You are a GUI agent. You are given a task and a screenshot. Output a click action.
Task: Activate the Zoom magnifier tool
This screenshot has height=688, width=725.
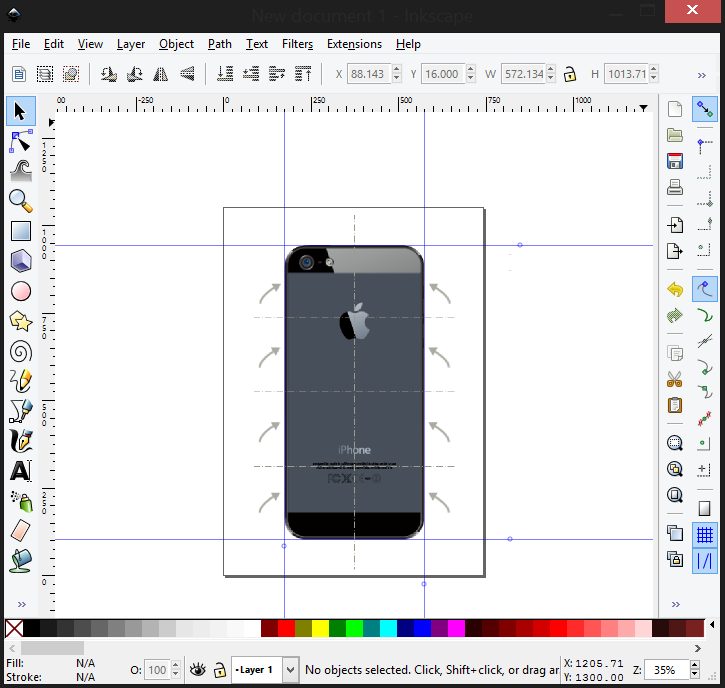[20, 201]
